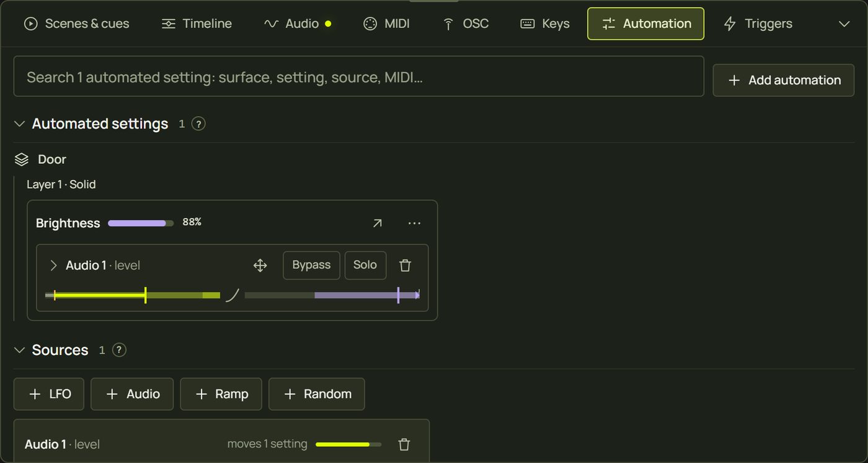Collapse the Sources section
The height and width of the screenshot is (463, 868).
(20, 350)
